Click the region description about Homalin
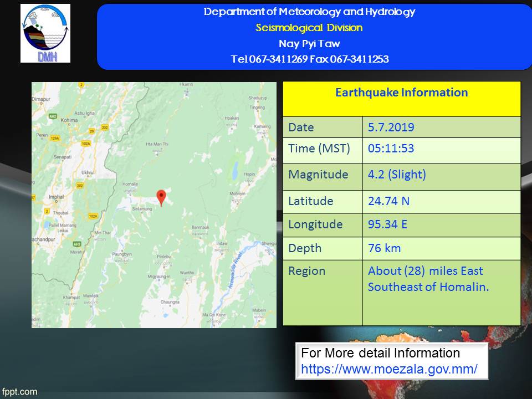 click(x=428, y=279)
